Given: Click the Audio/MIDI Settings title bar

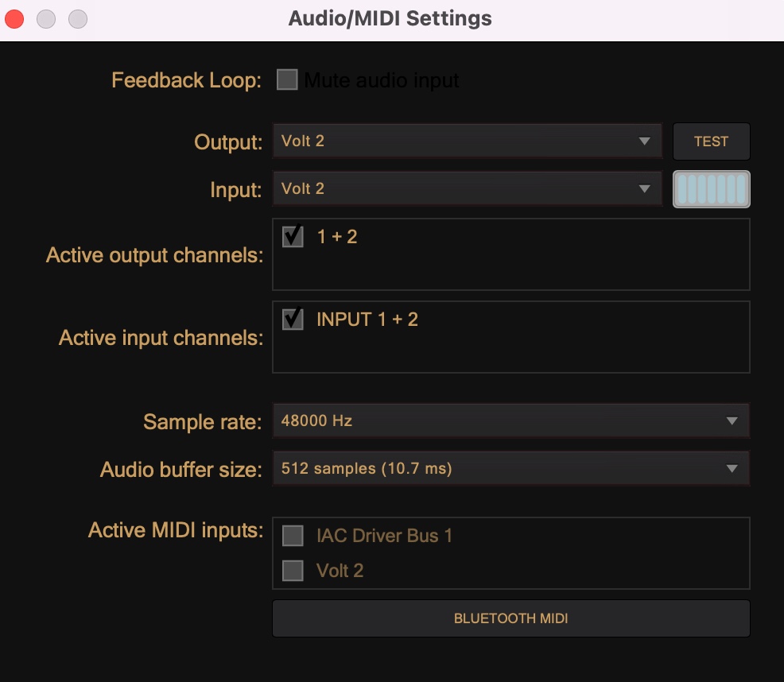Looking at the screenshot, I should (x=390, y=18).
